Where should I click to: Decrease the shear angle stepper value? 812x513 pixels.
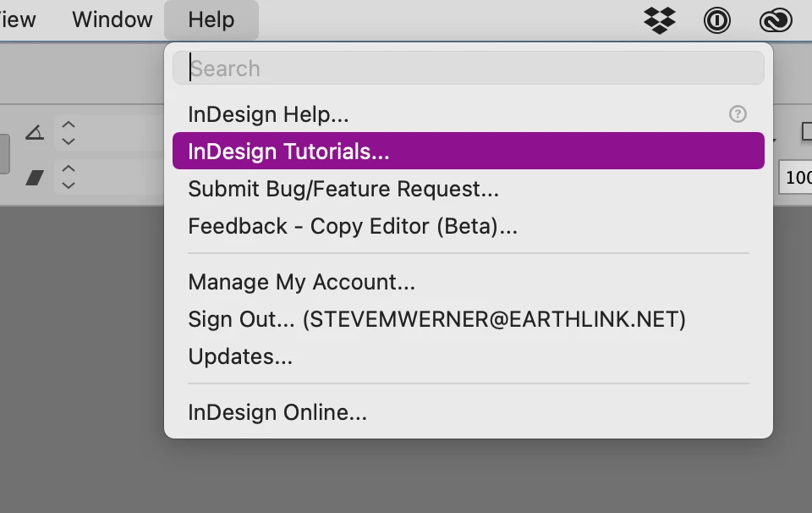pyautogui.click(x=69, y=185)
